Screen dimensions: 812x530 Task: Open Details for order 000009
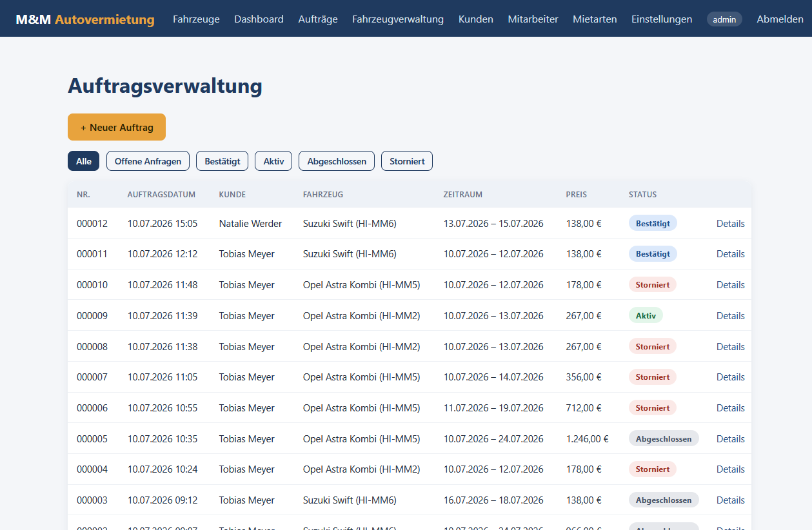(731, 316)
